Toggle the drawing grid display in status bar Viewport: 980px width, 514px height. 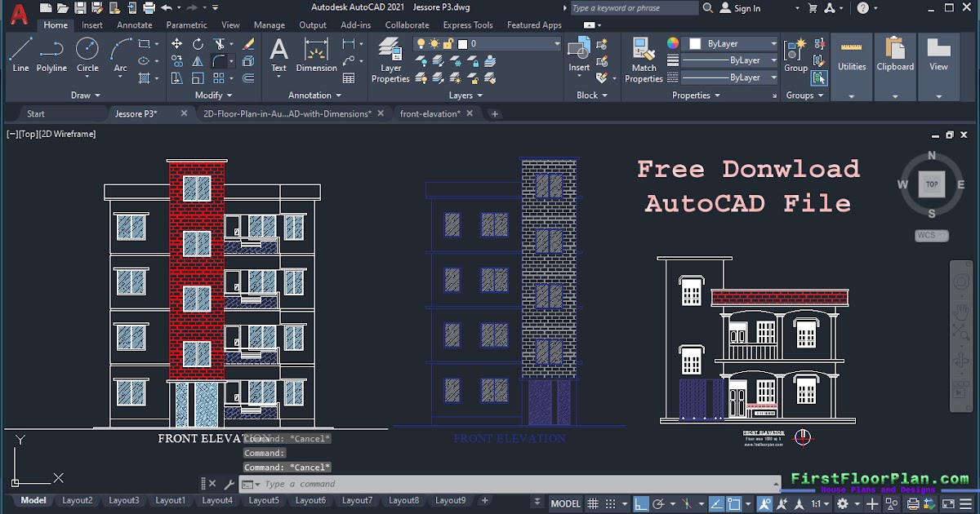594,504
